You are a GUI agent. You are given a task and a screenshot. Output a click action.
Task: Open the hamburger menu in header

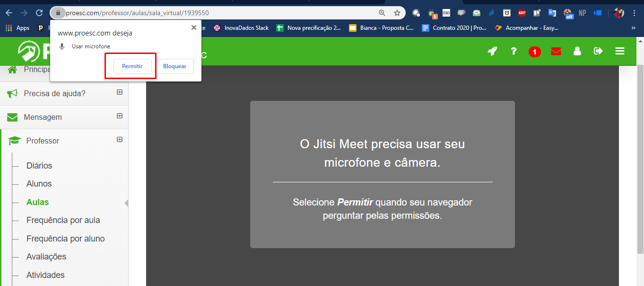point(620,51)
